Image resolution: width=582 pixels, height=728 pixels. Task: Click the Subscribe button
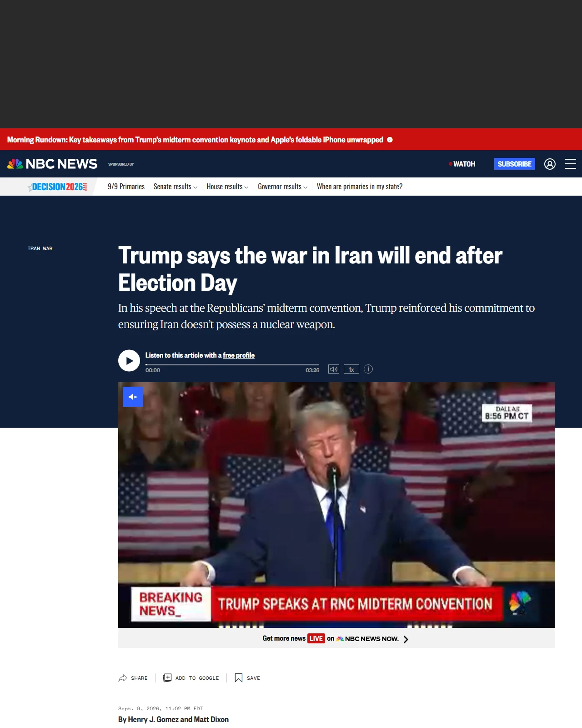(515, 164)
